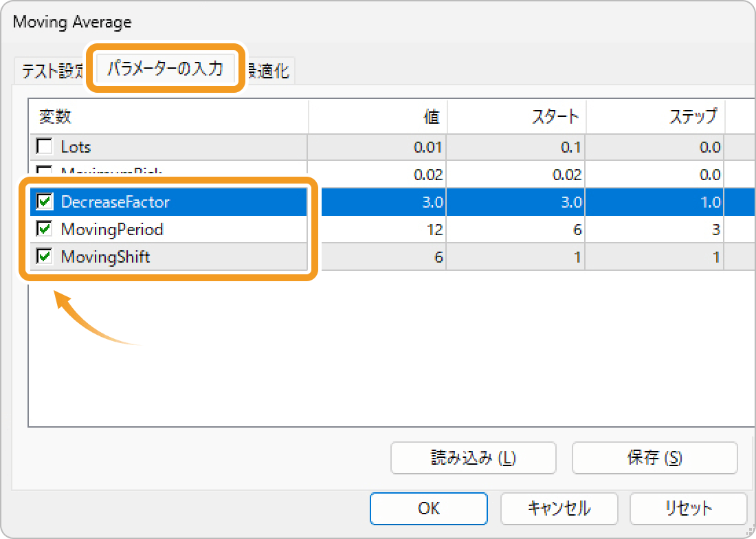756x539 pixels.
Task: Uncheck the DecreaseFactor checkbox
Action: click(45, 201)
